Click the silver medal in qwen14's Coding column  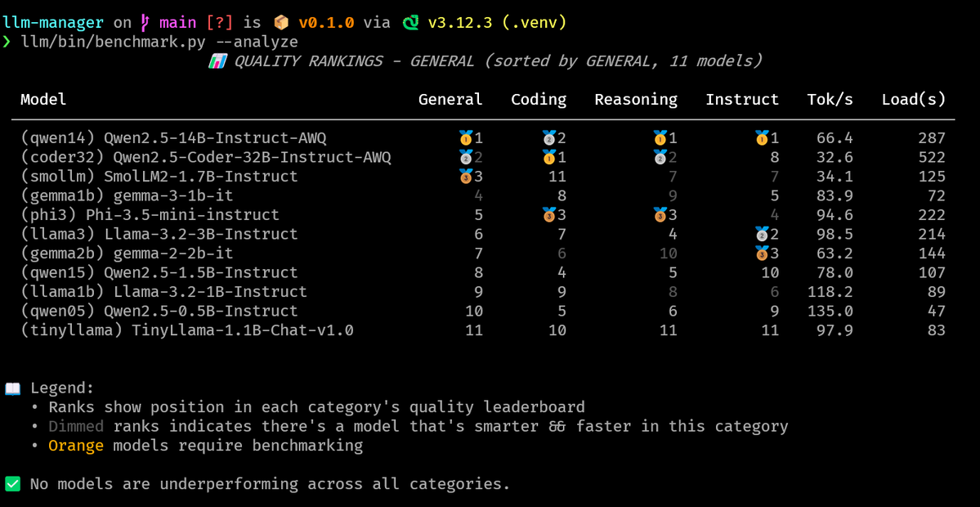[549, 137]
